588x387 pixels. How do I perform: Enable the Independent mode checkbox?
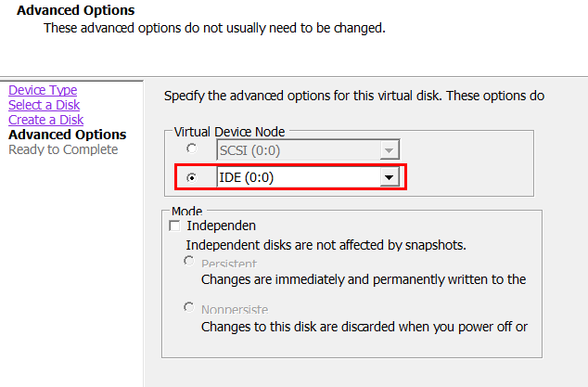tap(173, 226)
